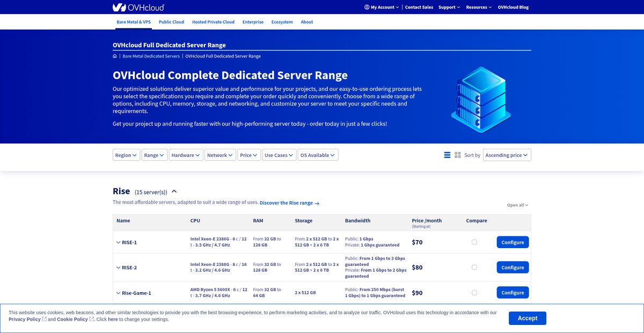Open the Enterprise tab

pyautogui.click(x=253, y=22)
